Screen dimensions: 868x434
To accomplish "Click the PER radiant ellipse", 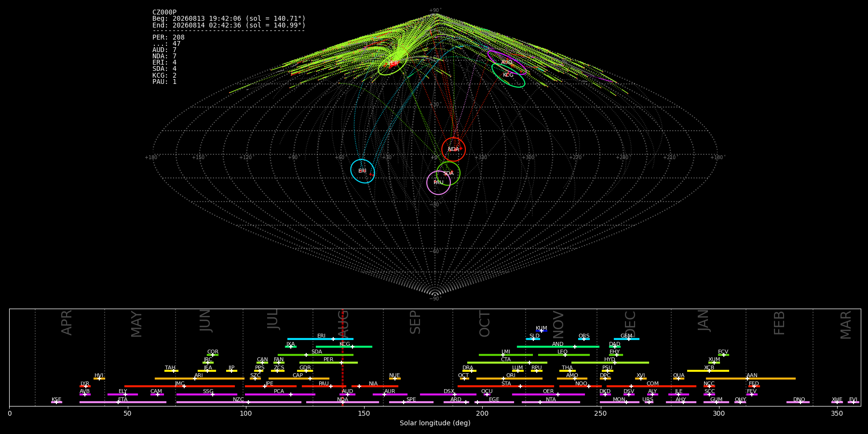I will pyautogui.click(x=393, y=63).
